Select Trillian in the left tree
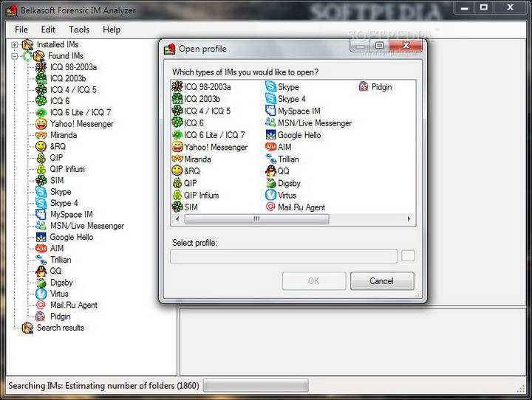The height and width of the screenshot is (400, 532). (61, 260)
